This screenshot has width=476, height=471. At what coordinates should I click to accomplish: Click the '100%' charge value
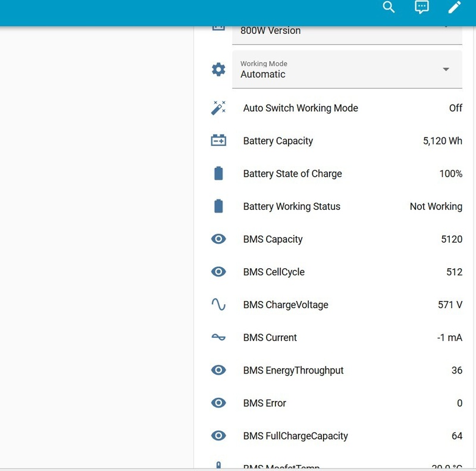(451, 174)
